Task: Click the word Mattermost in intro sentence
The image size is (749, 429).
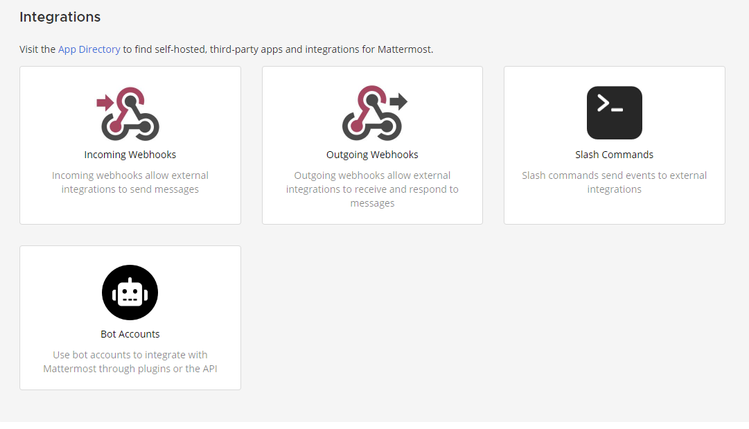Action: pyautogui.click(x=404, y=49)
